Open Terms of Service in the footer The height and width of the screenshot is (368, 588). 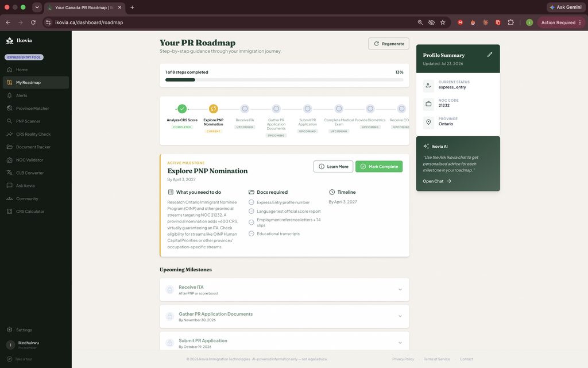click(x=437, y=359)
